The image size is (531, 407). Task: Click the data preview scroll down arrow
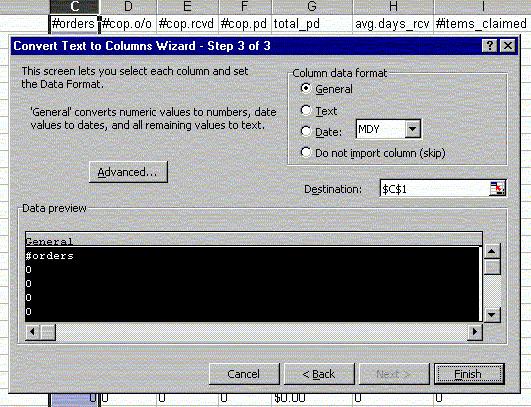click(x=492, y=315)
